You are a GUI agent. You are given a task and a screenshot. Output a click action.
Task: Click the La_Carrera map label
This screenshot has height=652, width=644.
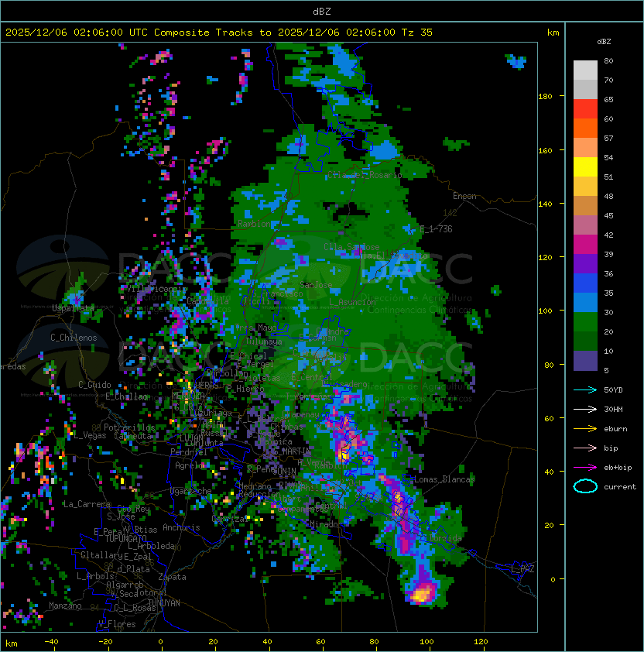point(87,504)
